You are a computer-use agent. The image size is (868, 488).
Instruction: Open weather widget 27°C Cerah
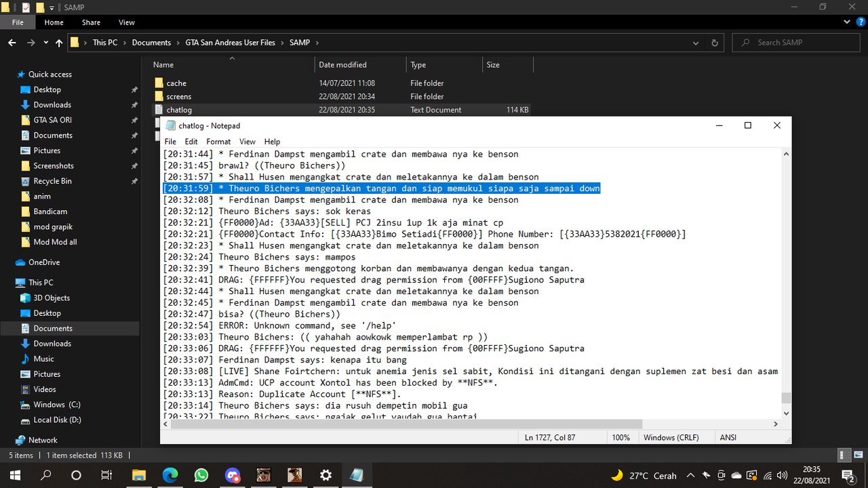[x=643, y=476]
